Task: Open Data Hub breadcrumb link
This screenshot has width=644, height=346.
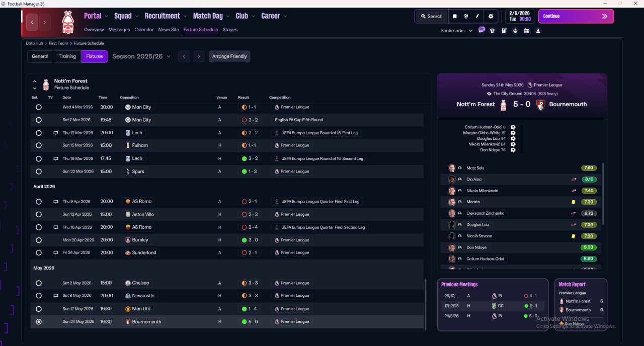Action: point(35,43)
